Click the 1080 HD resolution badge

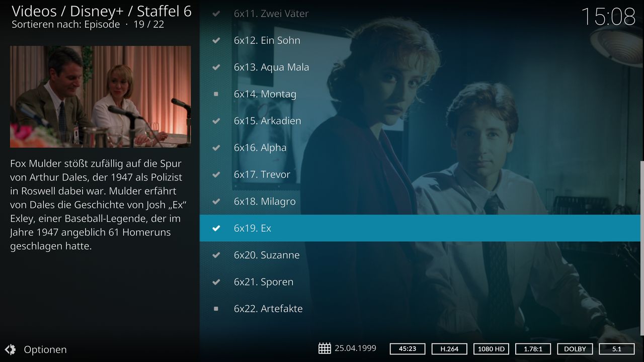point(491,348)
